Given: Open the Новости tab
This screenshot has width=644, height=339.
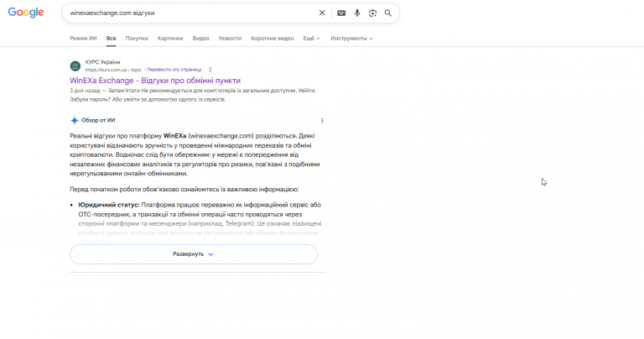Looking at the screenshot, I should tap(230, 39).
